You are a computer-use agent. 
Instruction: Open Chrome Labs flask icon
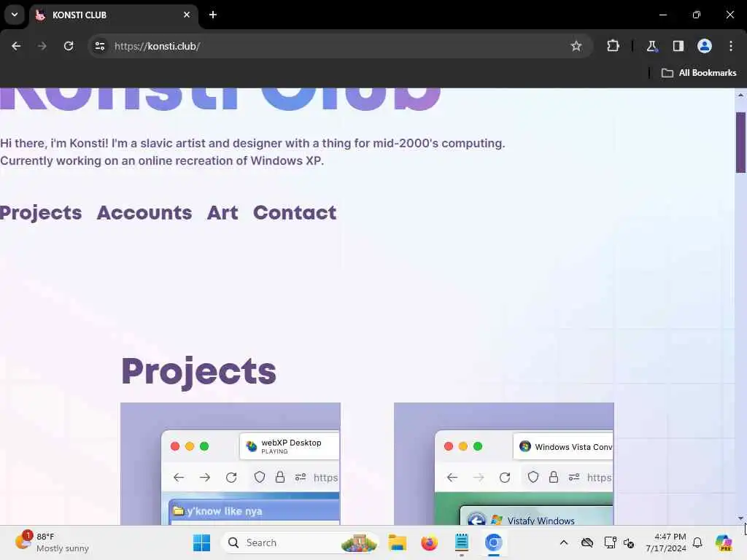[651, 46]
